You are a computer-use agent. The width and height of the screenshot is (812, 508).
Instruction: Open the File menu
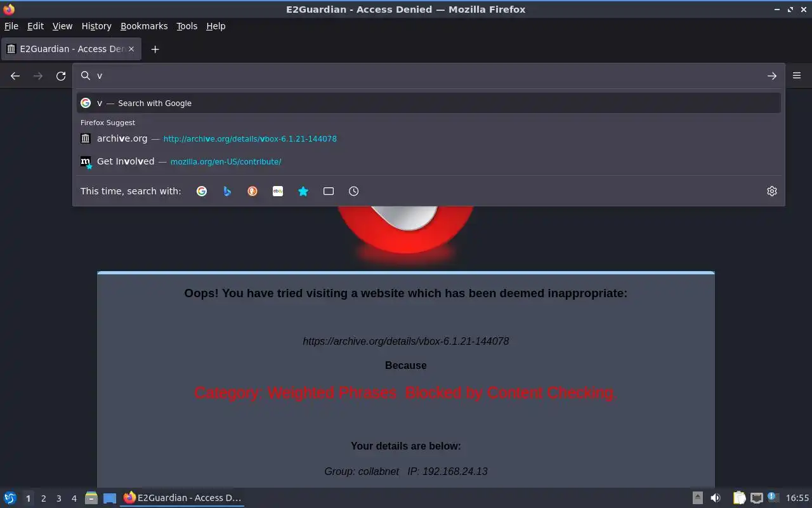coord(11,26)
